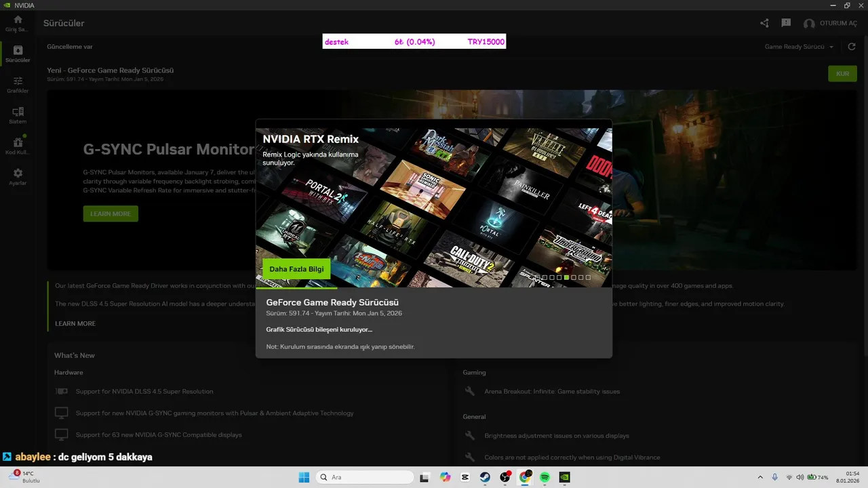868x488 pixels.
Task: Open the Giriş Sayfası home icon in sidebar
Action: [18, 23]
